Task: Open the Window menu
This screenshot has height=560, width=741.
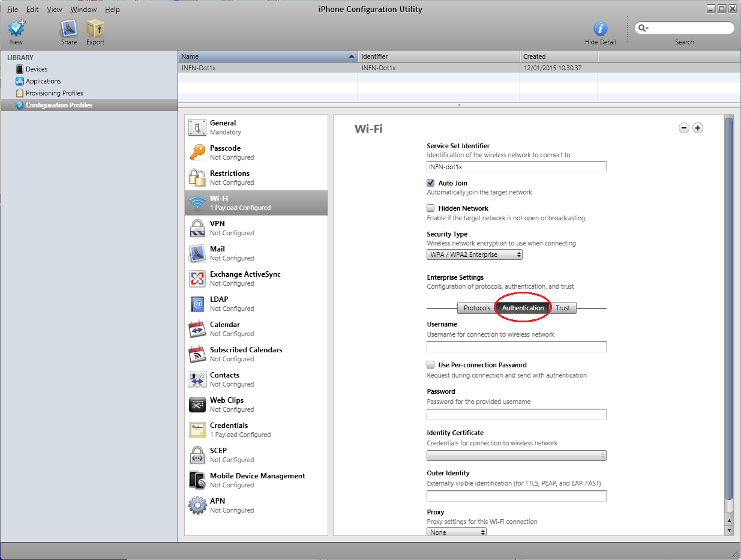Action: pos(83,10)
